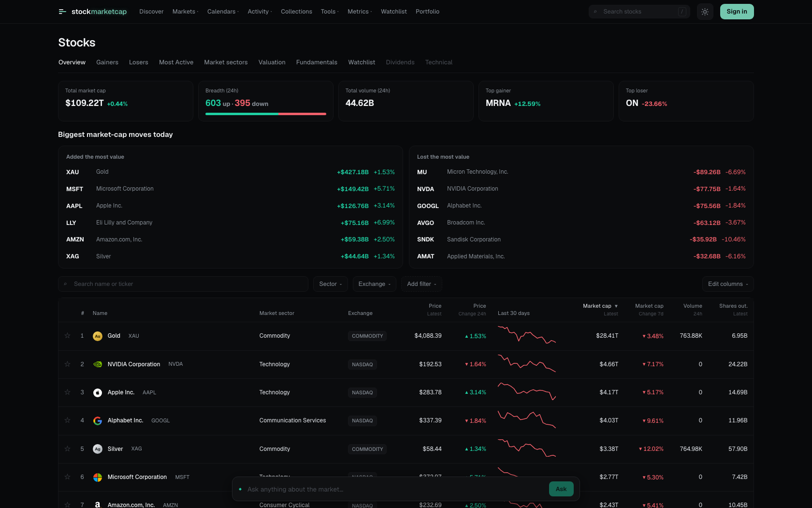Open the Calendars dropdown menu

pyautogui.click(x=223, y=12)
